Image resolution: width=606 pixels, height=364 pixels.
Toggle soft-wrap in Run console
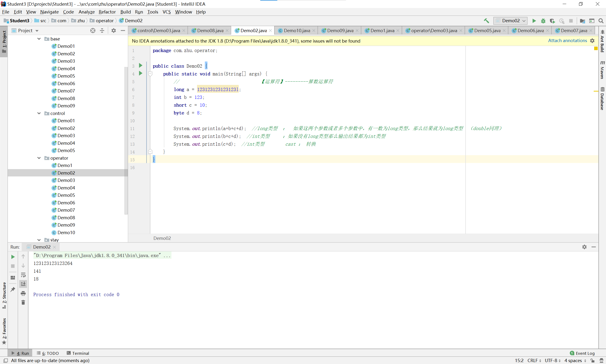pos(23,275)
